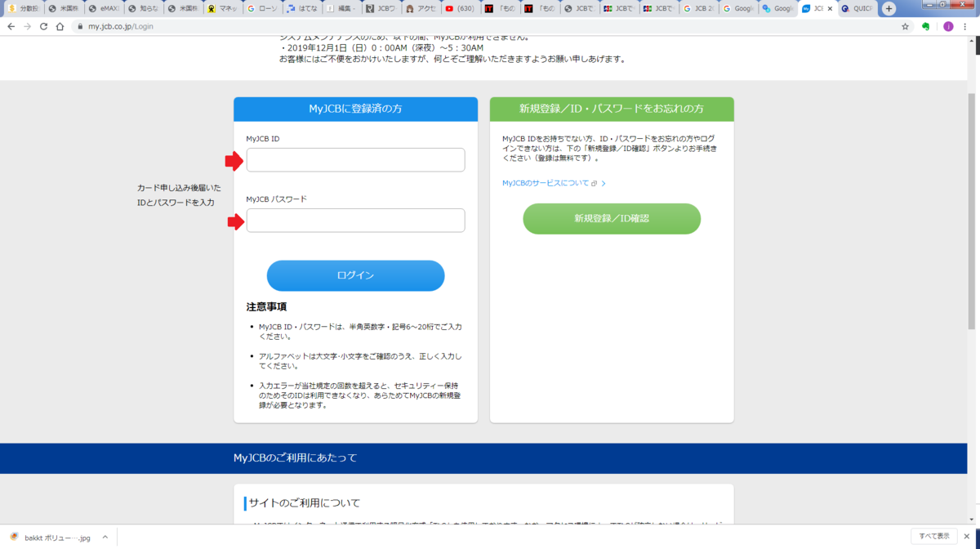The width and height of the screenshot is (980, 549).
Task: Expand the download item options chevron
Action: tap(105, 538)
